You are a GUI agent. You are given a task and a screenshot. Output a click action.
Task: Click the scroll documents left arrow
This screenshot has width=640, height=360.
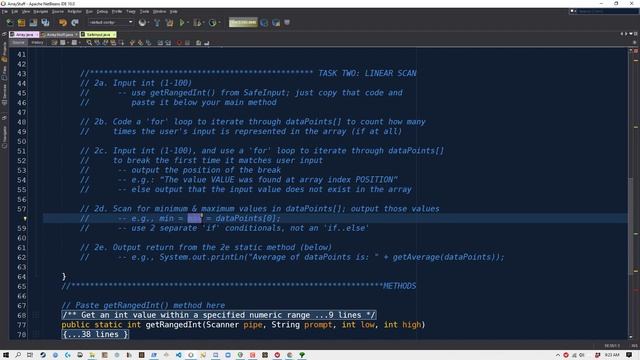(622, 34)
